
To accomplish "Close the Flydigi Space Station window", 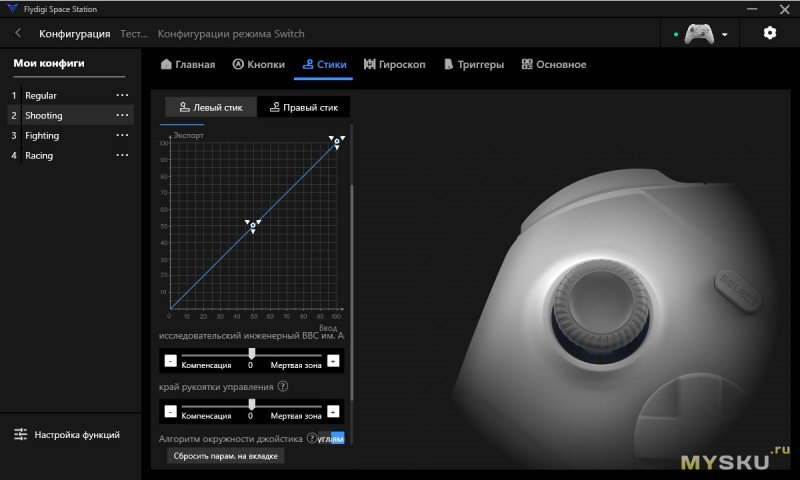I will pyautogui.click(x=785, y=9).
